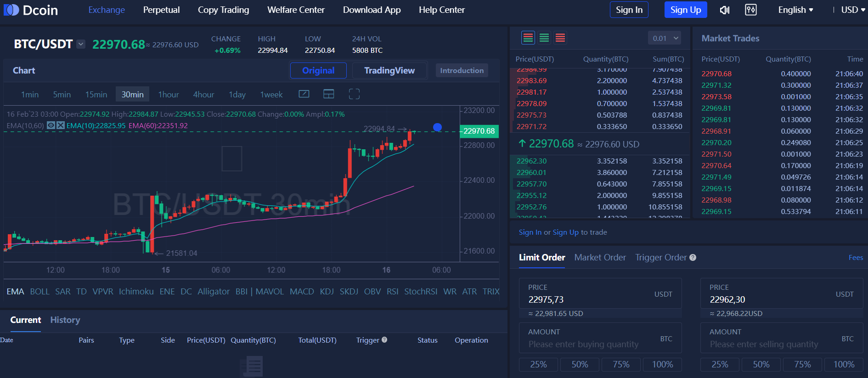
Task: Enable BOLL indicator
Action: point(39,292)
